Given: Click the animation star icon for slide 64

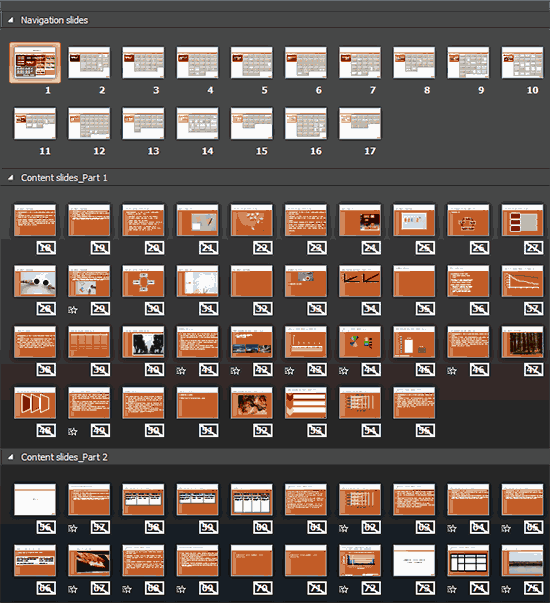Looking at the screenshot, I should [452, 528].
